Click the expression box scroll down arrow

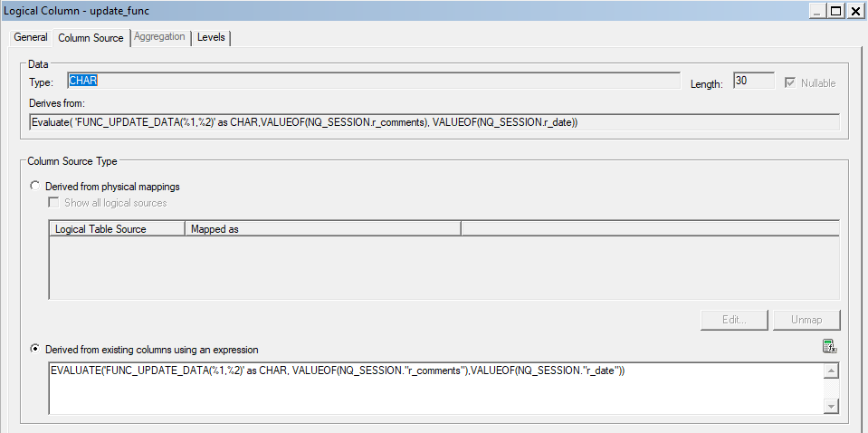(832, 406)
